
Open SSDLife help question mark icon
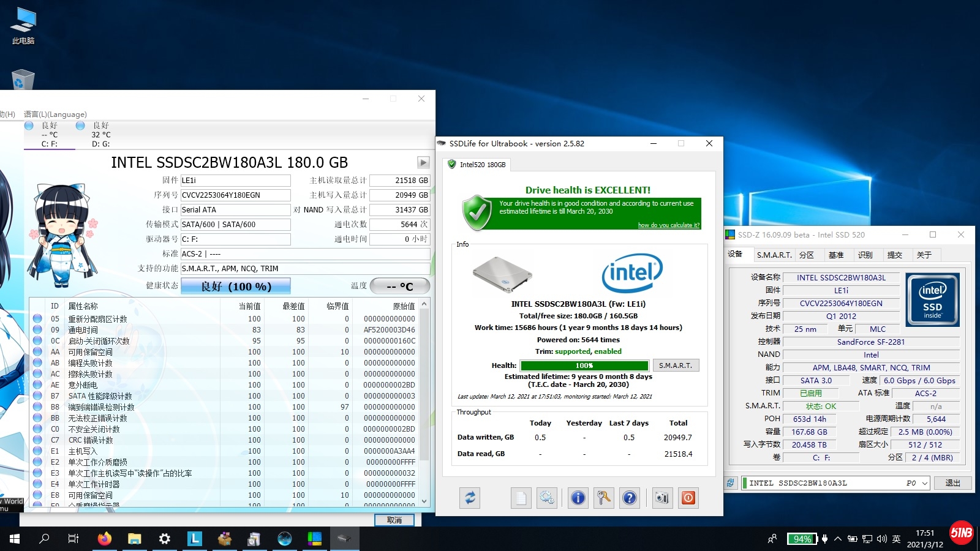coord(629,498)
